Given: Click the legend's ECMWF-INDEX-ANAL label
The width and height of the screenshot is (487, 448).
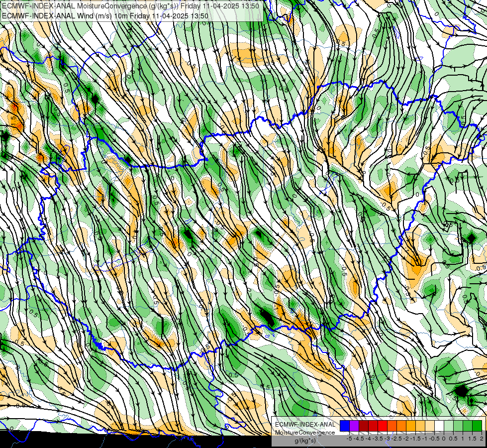Looking at the screenshot, I should (x=305, y=425).
